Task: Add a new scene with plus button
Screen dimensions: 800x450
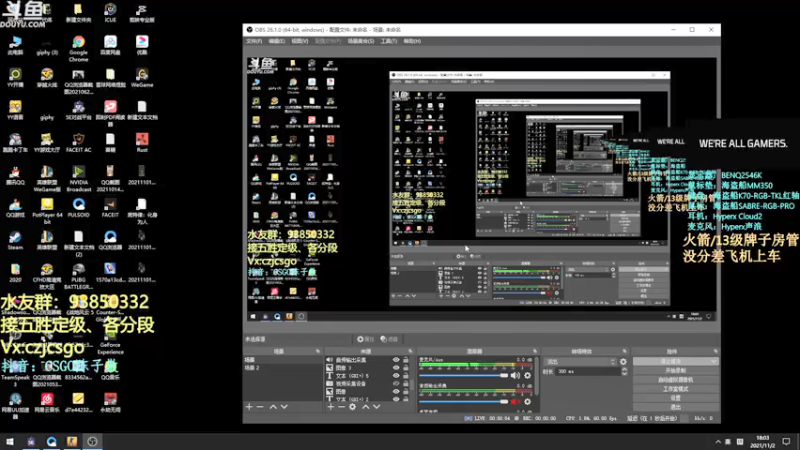Action: (x=249, y=407)
